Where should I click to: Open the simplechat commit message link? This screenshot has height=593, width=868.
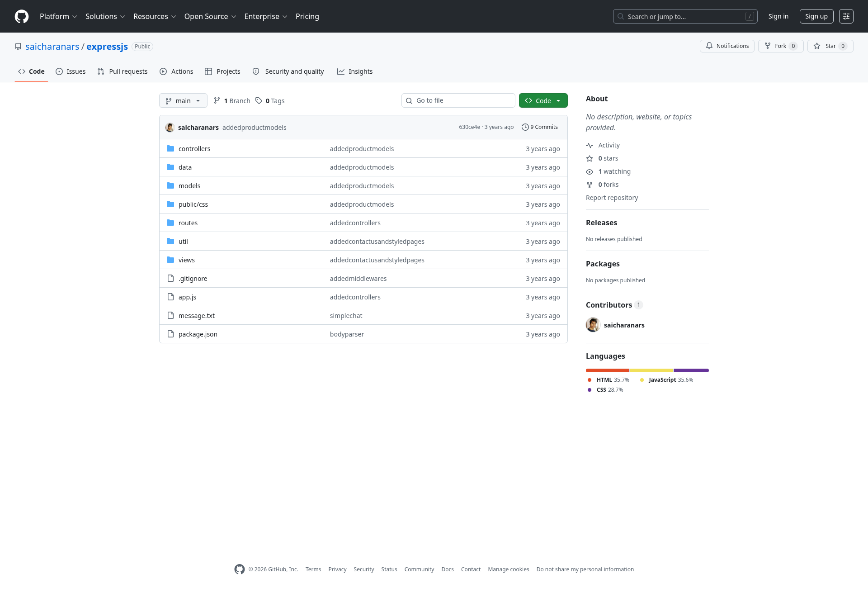[346, 316]
